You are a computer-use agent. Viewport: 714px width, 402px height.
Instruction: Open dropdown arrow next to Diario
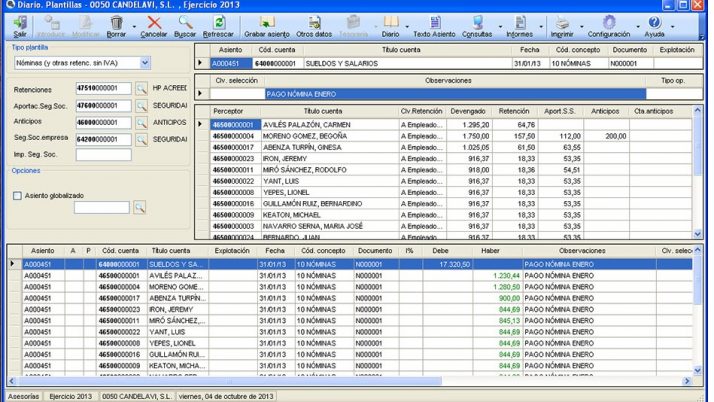pyautogui.click(x=407, y=27)
